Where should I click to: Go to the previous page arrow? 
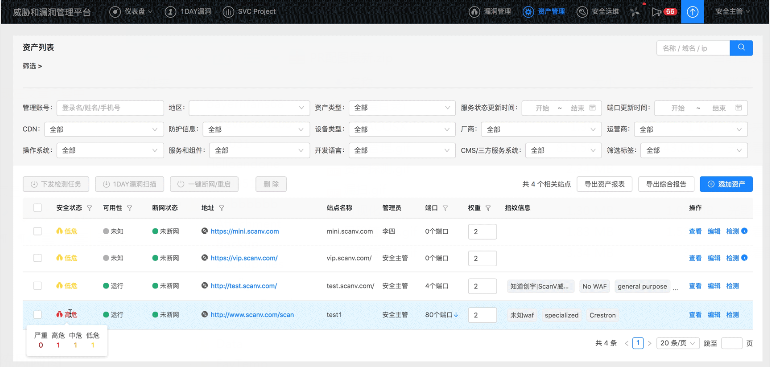click(x=626, y=343)
